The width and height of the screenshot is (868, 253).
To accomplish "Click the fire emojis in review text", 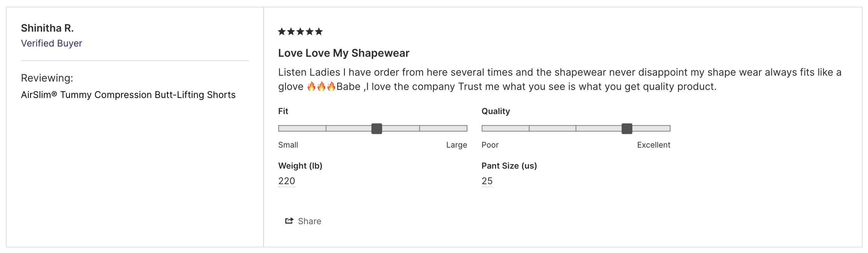I will point(321,87).
